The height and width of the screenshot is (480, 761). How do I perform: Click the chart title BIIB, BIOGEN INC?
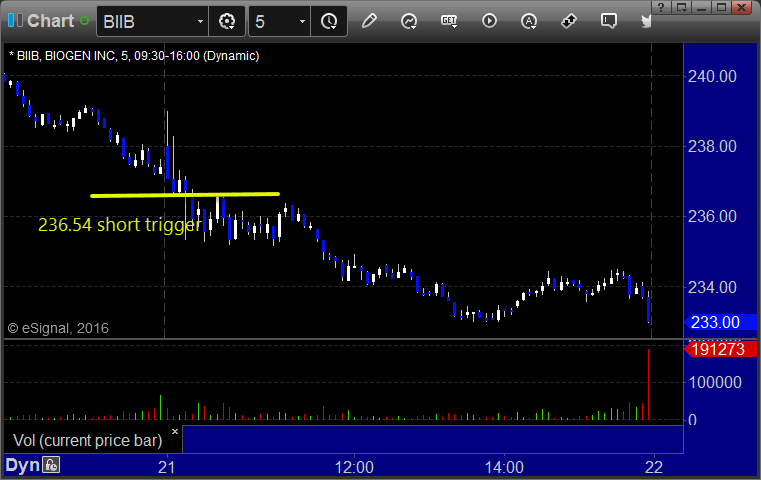pos(134,56)
